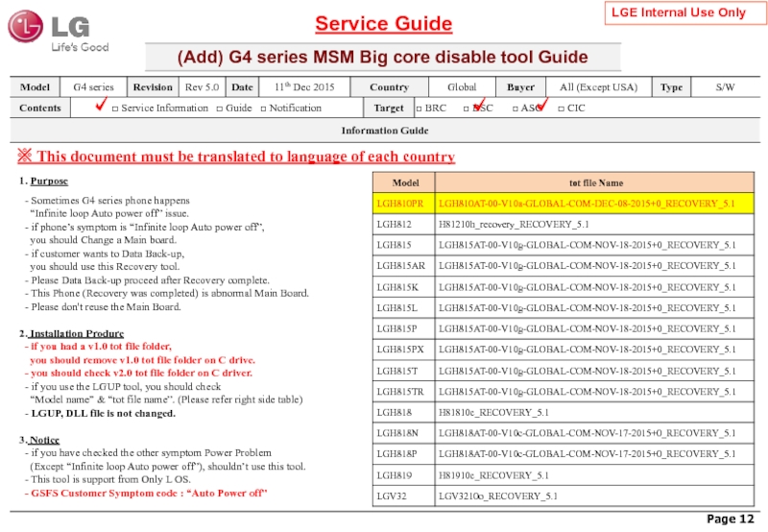Image resolution: width=768 pixels, height=532 pixels.
Task: Click the LG logo face icon
Action: pyautogui.click(x=30, y=29)
